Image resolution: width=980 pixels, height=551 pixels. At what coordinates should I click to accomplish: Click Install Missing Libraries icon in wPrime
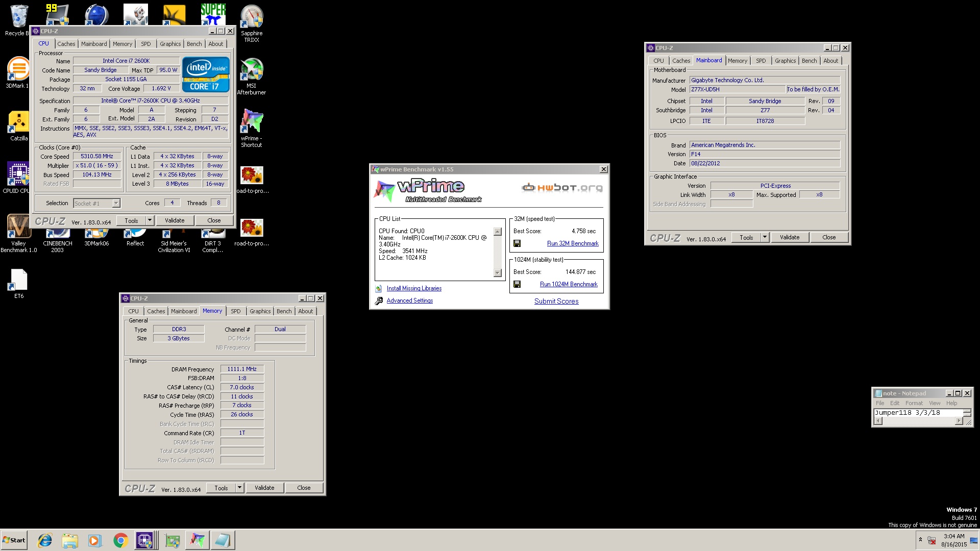(379, 289)
